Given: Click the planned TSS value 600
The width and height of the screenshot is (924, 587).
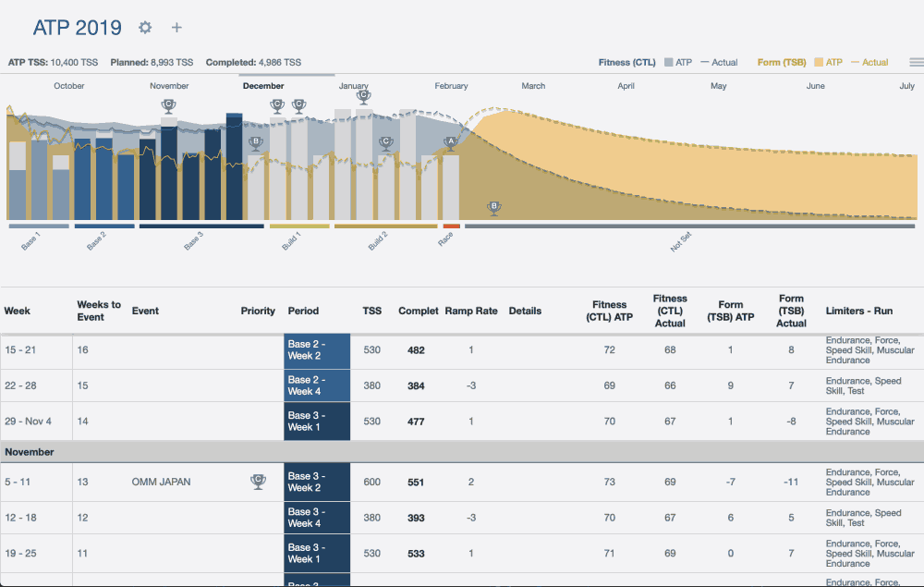Looking at the screenshot, I should [x=371, y=482].
